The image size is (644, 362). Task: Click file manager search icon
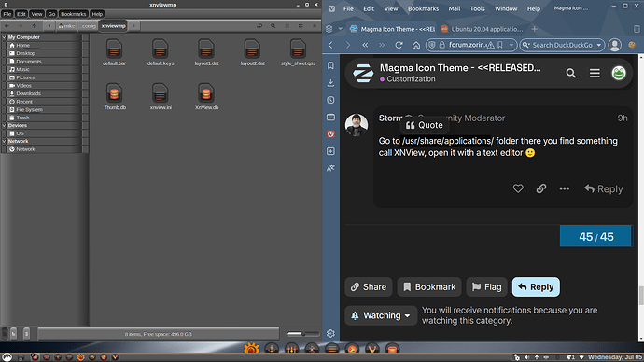pos(273,26)
